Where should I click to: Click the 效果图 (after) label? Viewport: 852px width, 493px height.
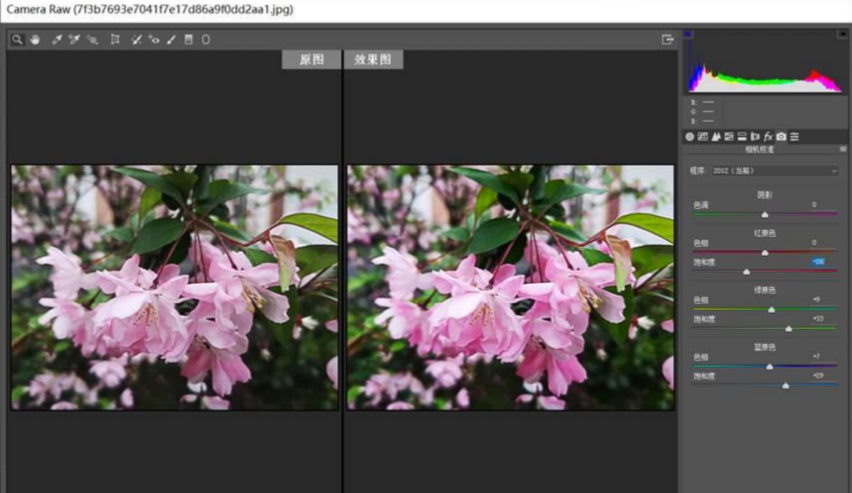point(373,60)
